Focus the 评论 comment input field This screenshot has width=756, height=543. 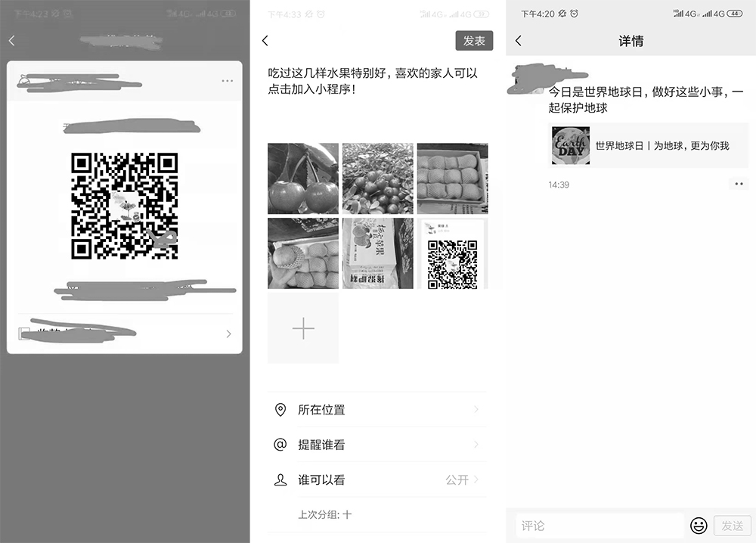(600, 526)
